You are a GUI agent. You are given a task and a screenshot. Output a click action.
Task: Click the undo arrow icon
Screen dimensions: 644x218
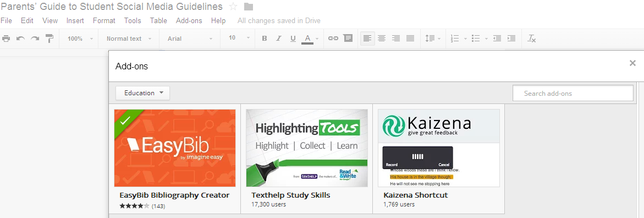pyautogui.click(x=20, y=39)
